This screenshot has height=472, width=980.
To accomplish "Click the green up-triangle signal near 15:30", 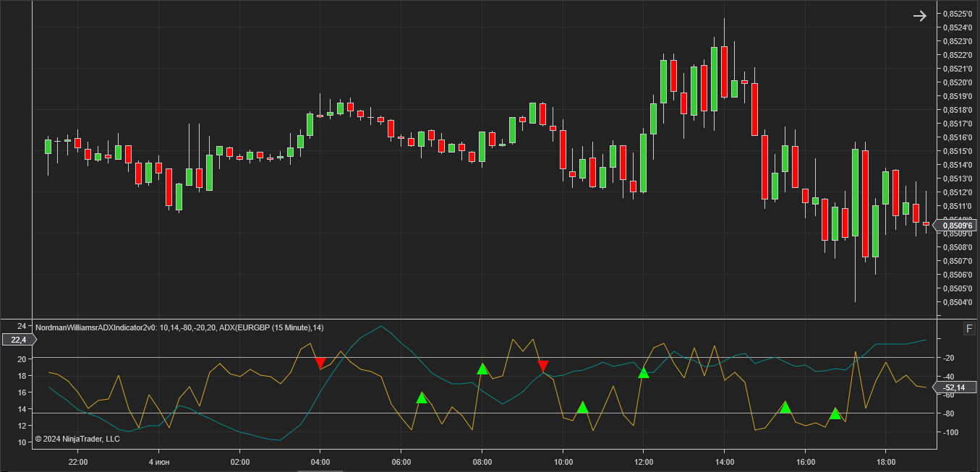I will coord(785,407).
